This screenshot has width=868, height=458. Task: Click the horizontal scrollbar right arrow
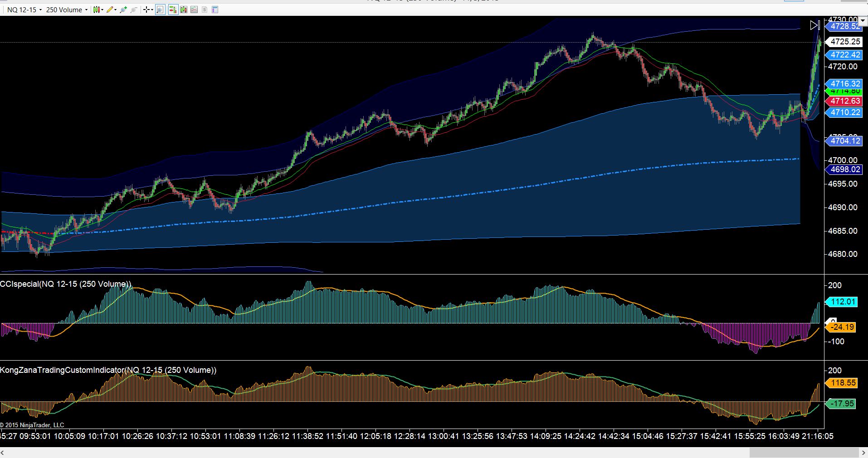(863, 453)
